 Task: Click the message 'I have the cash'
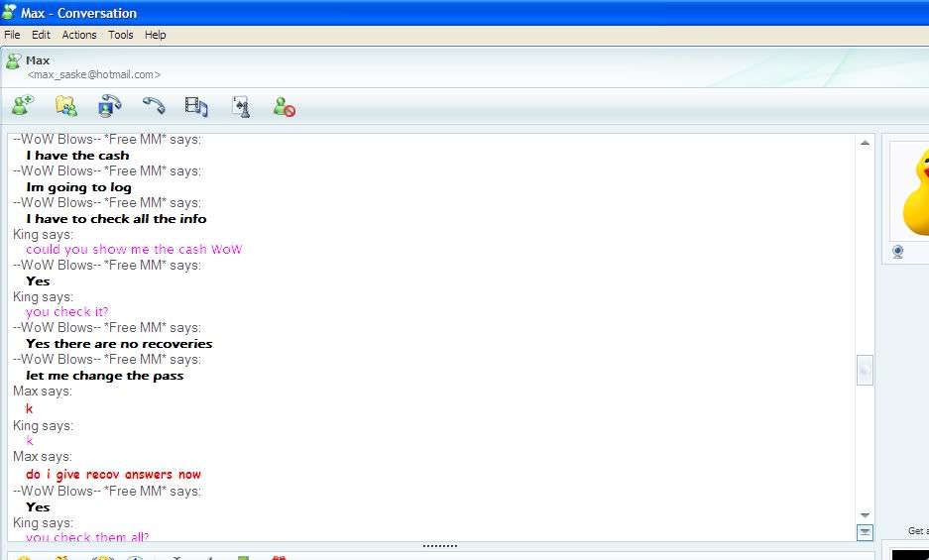(77, 156)
